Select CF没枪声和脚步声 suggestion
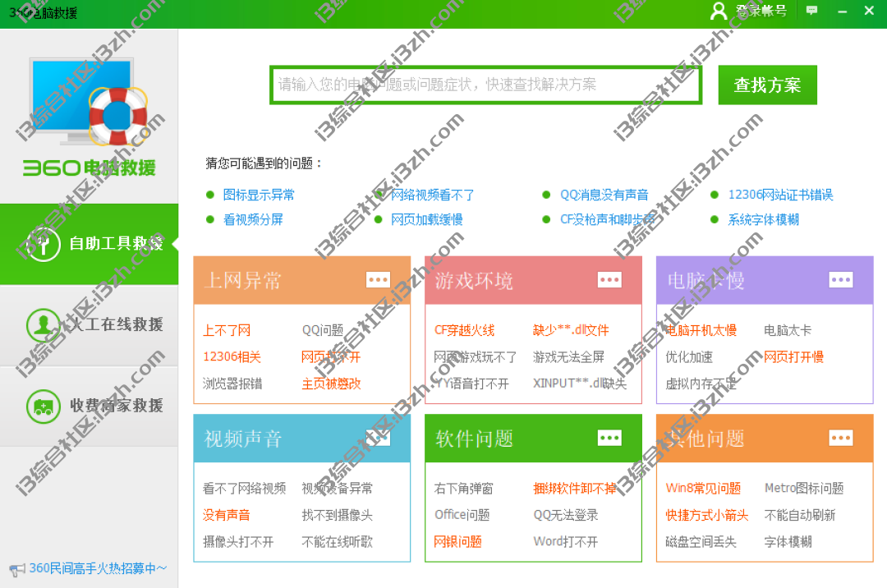887x588 pixels. 607,219
